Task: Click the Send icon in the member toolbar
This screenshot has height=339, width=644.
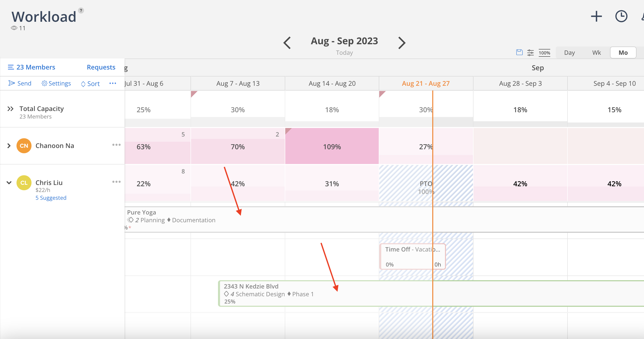Action: (11, 83)
